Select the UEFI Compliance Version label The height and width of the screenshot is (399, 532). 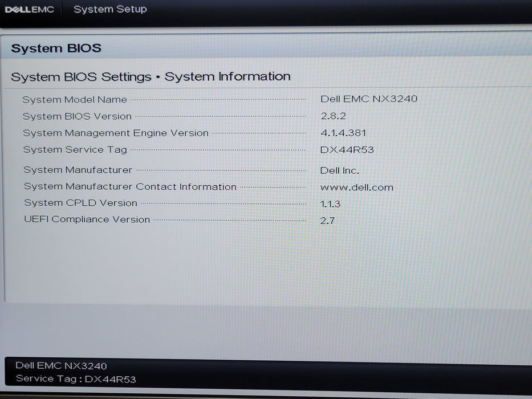click(87, 219)
